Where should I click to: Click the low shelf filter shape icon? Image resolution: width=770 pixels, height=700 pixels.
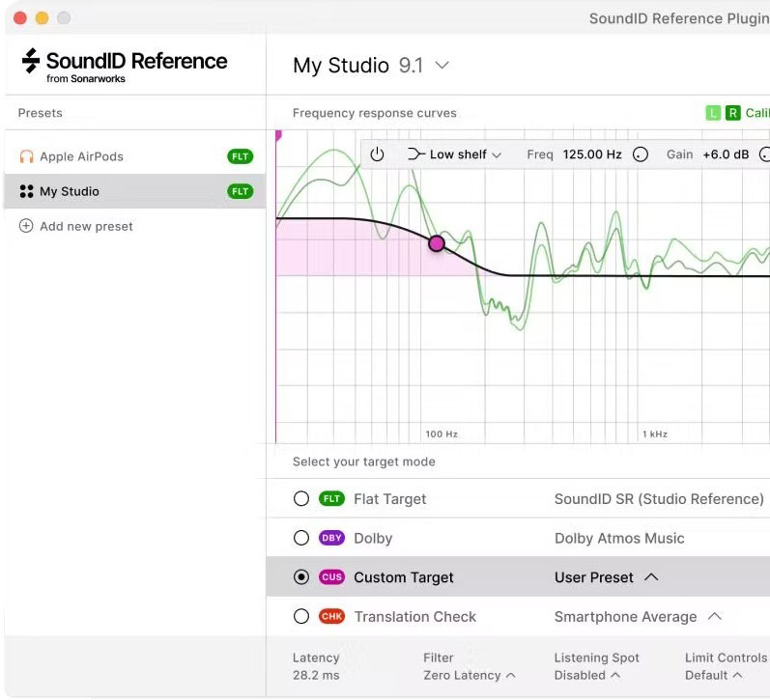tap(416, 154)
